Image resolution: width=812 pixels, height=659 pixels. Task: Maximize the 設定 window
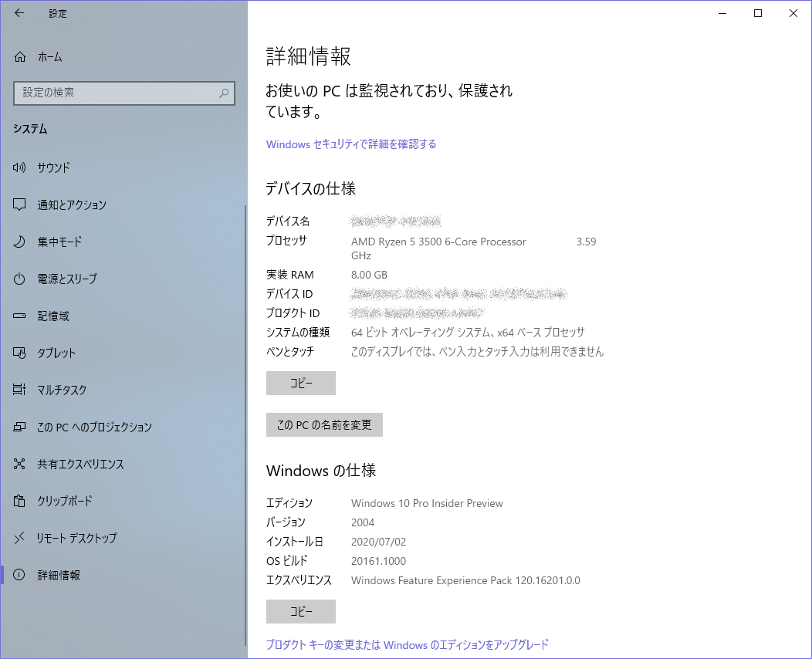pyautogui.click(x=758, y=13)
